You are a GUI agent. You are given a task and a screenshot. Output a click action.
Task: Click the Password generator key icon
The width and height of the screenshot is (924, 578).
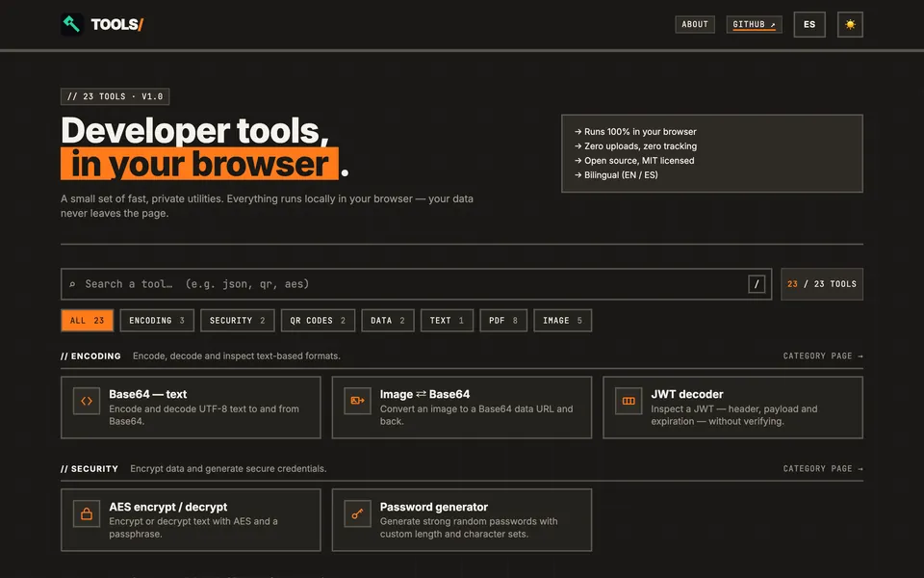[x=358, y=513]
